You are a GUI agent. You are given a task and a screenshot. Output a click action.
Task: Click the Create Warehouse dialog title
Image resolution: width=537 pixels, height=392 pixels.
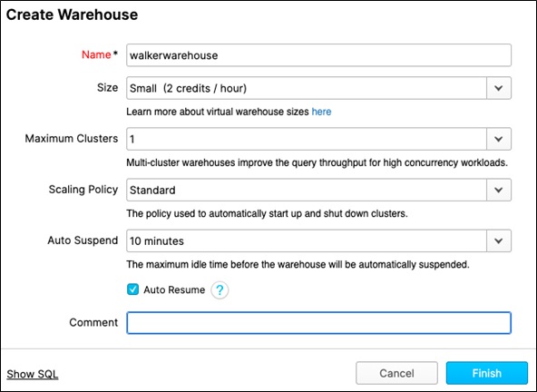pos(72,15)
